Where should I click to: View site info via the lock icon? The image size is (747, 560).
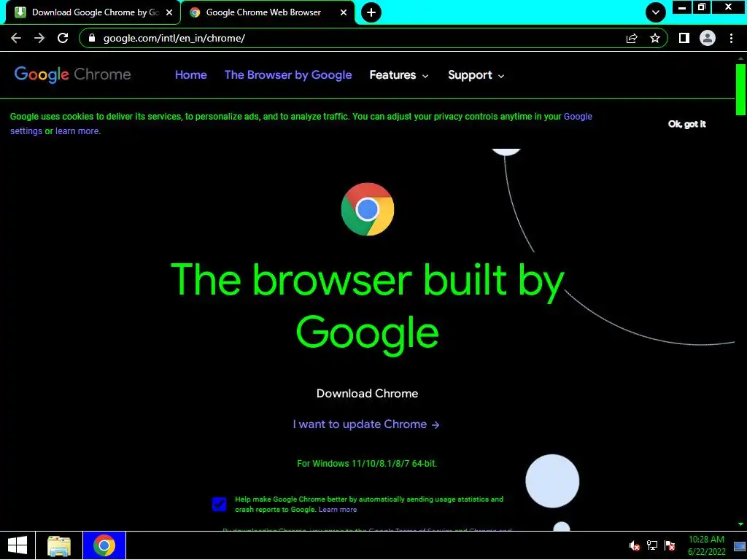click(x=92, y=38)
